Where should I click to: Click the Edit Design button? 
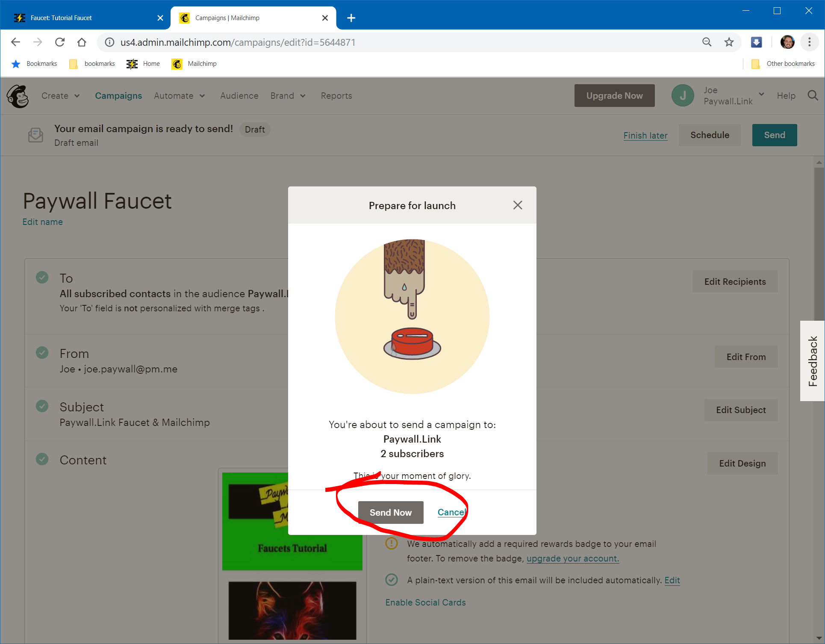click(x=742, y=463)
